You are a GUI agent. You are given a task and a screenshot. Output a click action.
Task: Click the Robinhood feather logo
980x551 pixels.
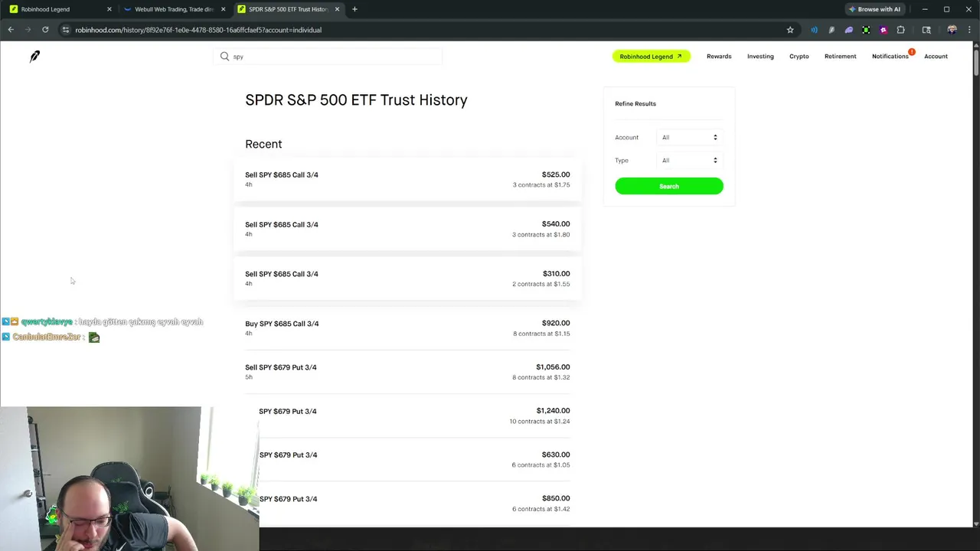(x=34, y=57)
